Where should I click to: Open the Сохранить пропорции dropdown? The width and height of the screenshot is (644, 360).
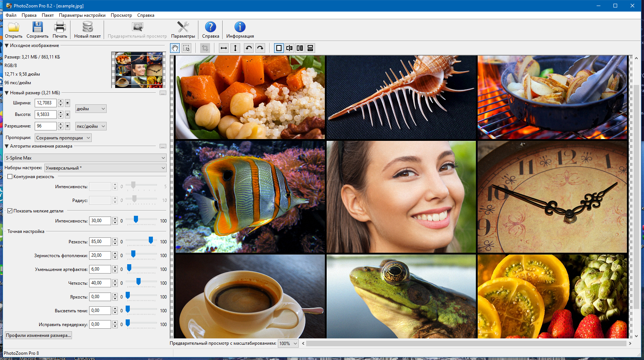point(63,138)
